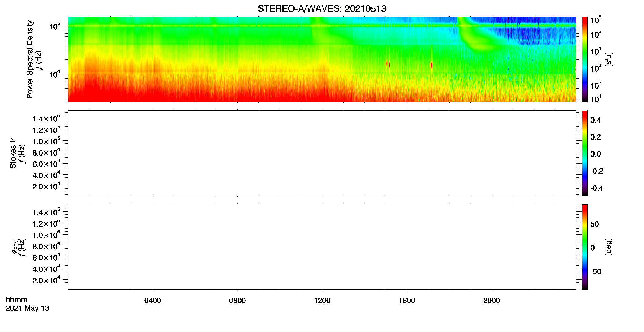Click 10^4 frequency tick on spectrogram y-axis
The width and height of the screenshot is (644, 332).
point(55,74)
